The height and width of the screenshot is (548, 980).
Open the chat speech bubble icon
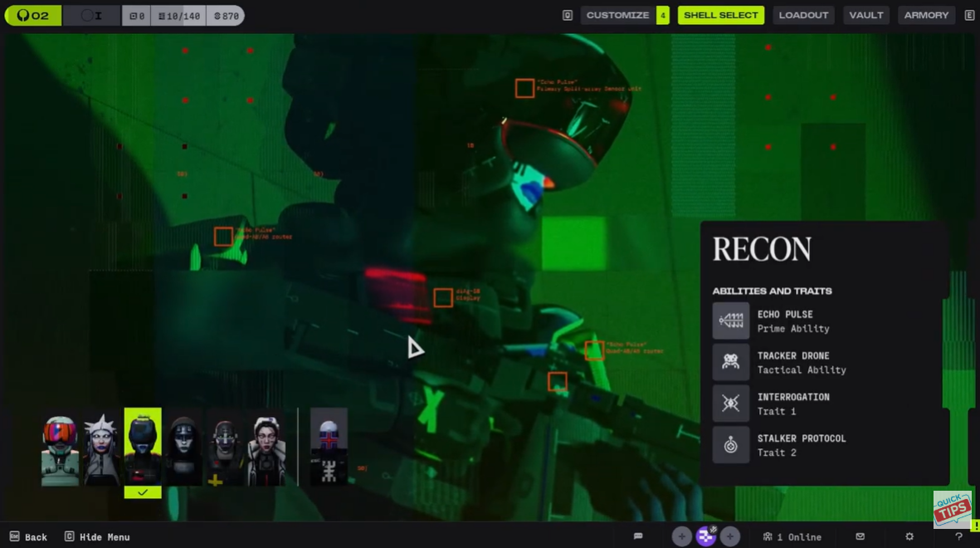point(638,536)
